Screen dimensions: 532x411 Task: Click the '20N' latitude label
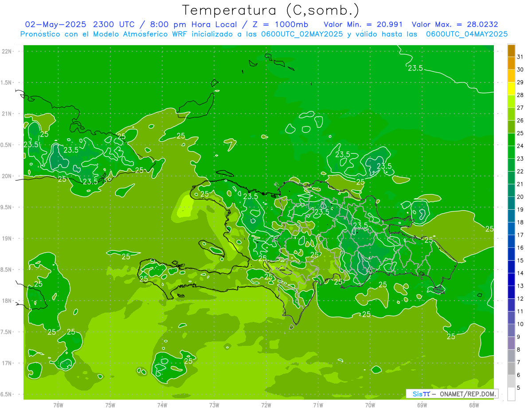pos(7,176)
